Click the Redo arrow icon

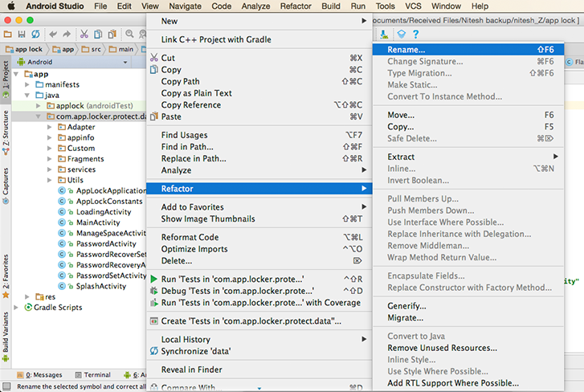coord(67,35)
